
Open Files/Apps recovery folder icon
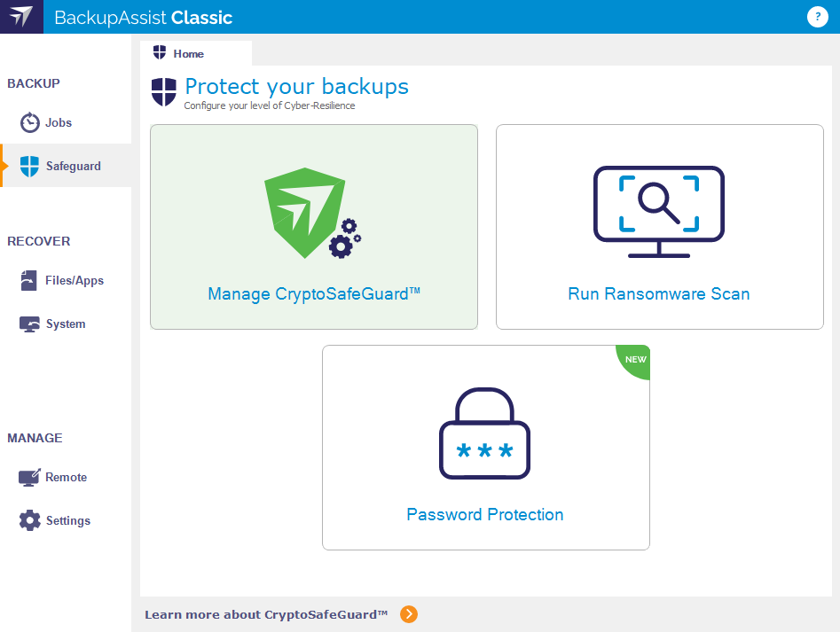[x=30, y=280]
